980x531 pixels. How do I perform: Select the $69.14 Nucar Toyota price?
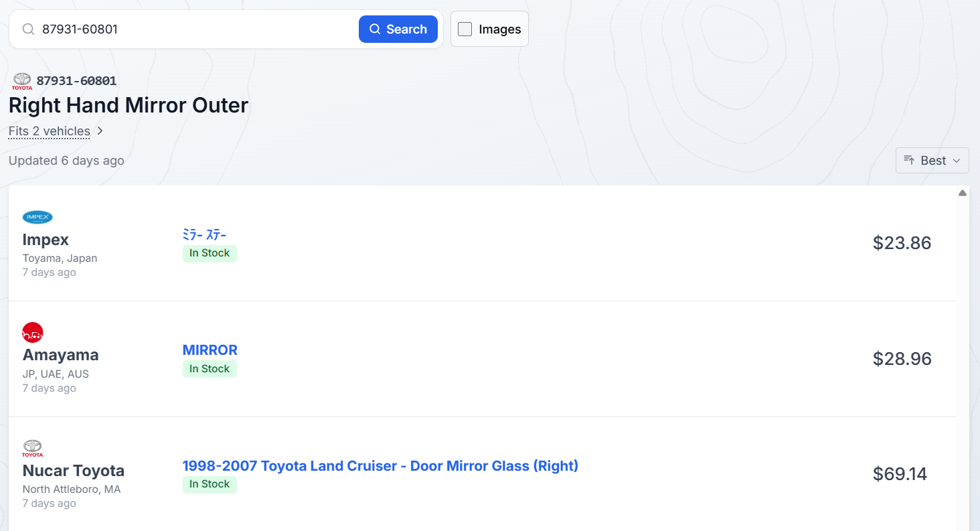pyautogui.click(x=900, y=474)
